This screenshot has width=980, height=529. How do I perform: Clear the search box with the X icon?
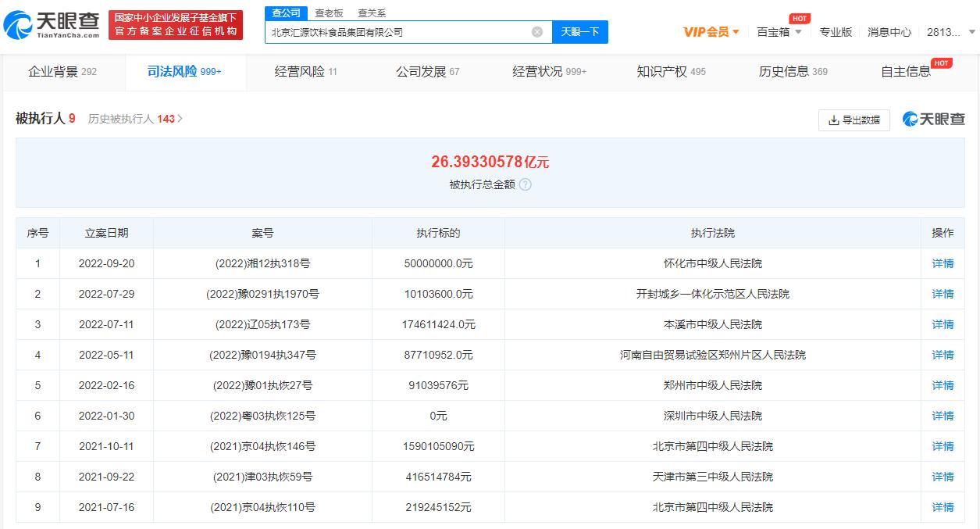pos(537,32)
